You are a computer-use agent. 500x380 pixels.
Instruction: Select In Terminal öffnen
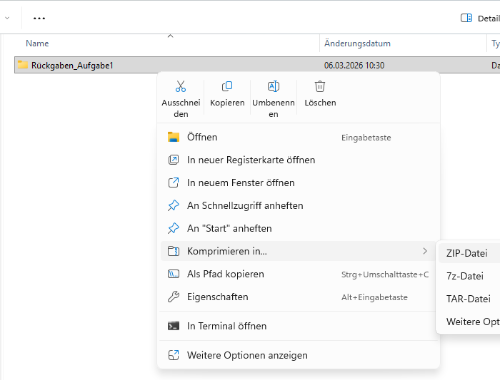pos(298,326)
